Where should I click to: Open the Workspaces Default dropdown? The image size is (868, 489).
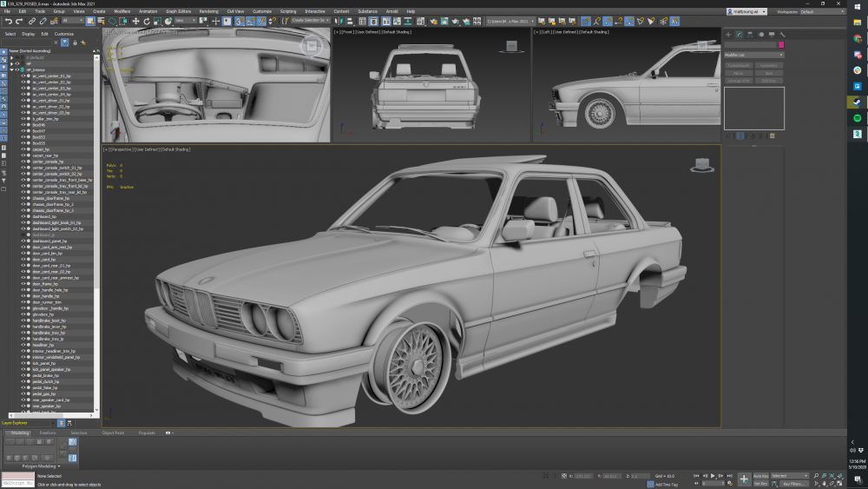pos(824,11)
